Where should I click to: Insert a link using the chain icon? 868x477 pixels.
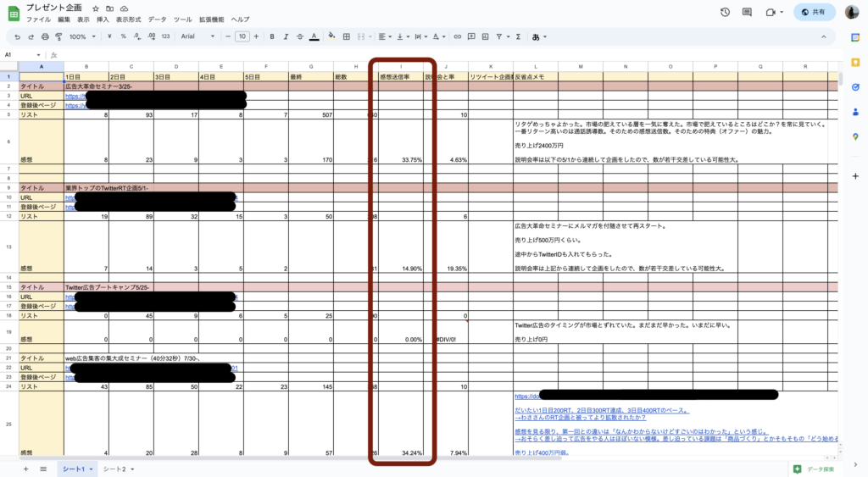[458, 36]
